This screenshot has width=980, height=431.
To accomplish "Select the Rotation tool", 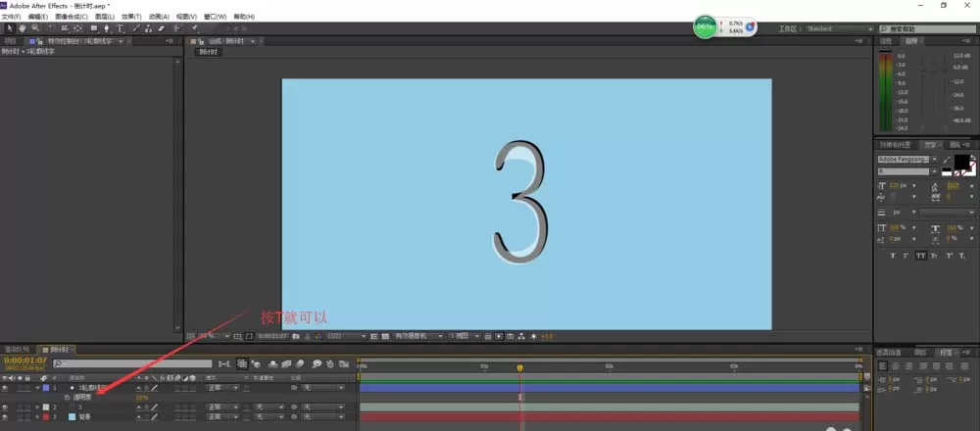I will pos(52,28).
